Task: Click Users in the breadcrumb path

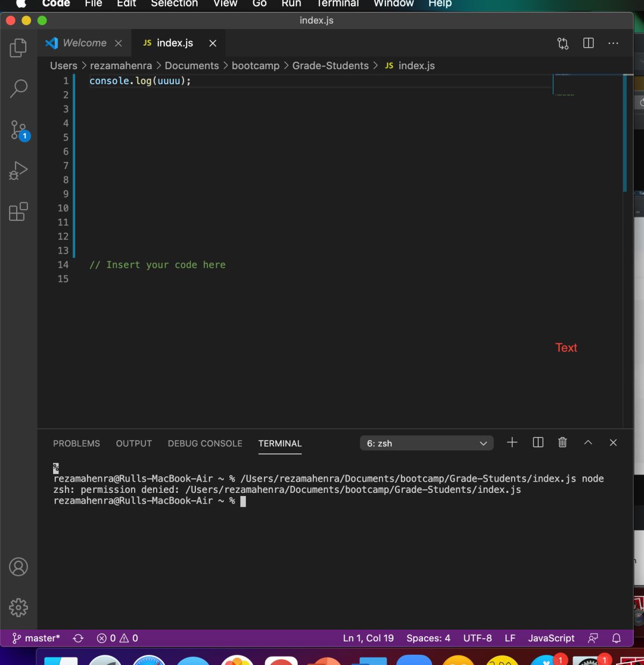Action: 64,65
